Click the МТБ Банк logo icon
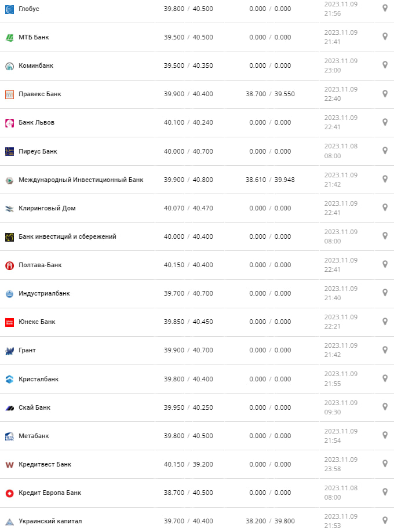This screenshot has height=532, width=394. (9, 38)
